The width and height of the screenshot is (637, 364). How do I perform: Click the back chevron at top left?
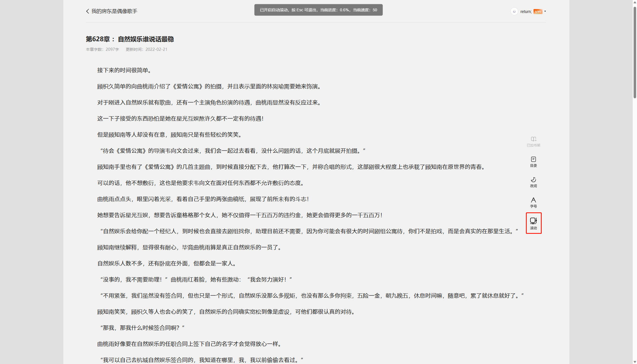pos(87,11)
